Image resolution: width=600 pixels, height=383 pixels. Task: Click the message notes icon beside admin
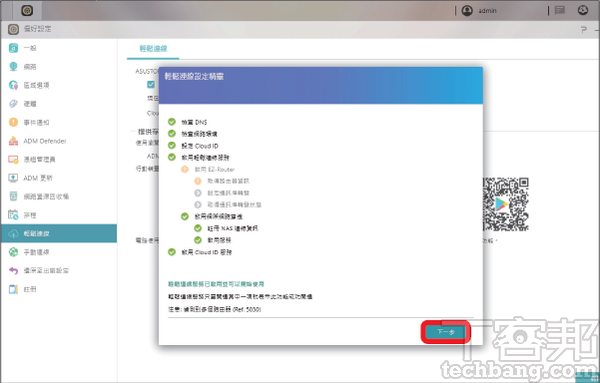(x=560, y=10)
